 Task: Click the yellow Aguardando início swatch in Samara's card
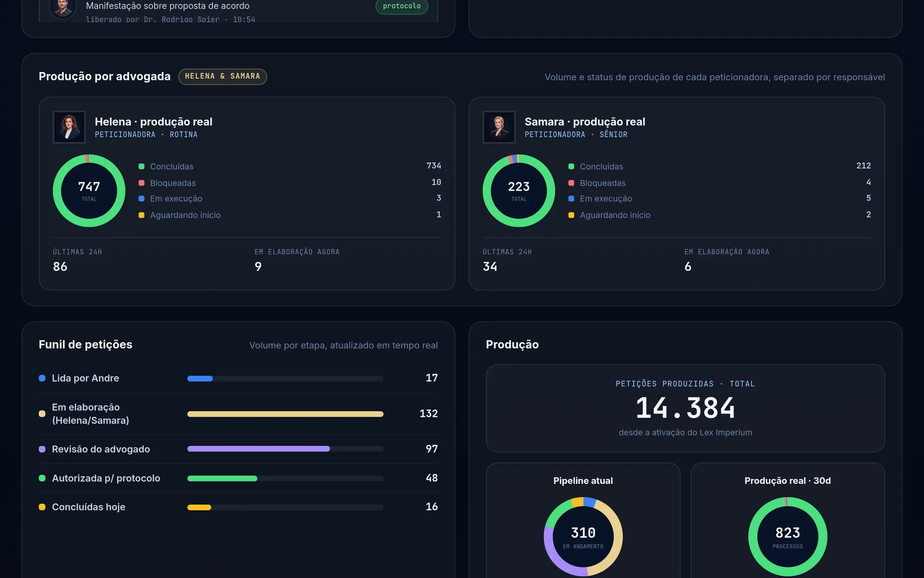point(571,215)
